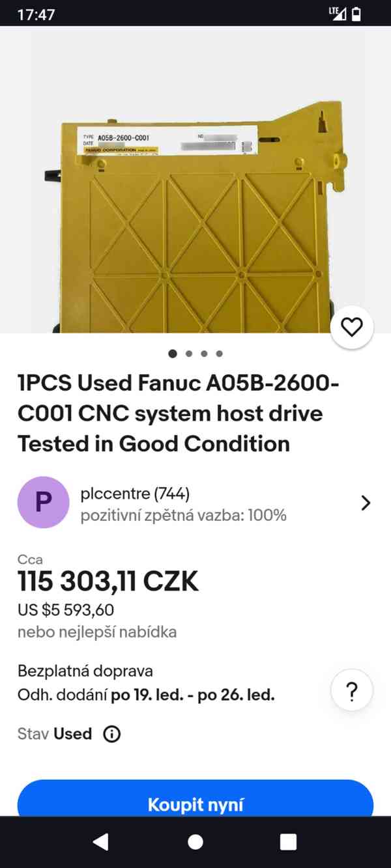Tap the Koupit nyní button

click(195, 804)
